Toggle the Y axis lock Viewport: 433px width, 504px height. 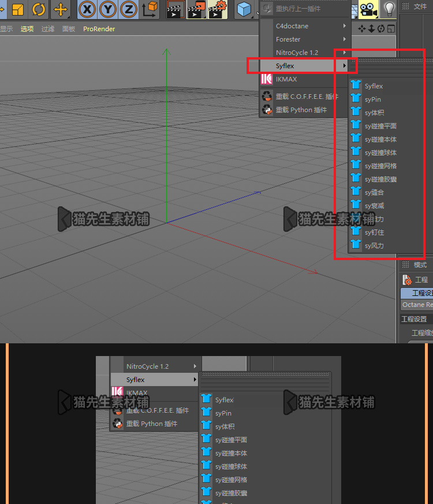[x=108, y=9]
